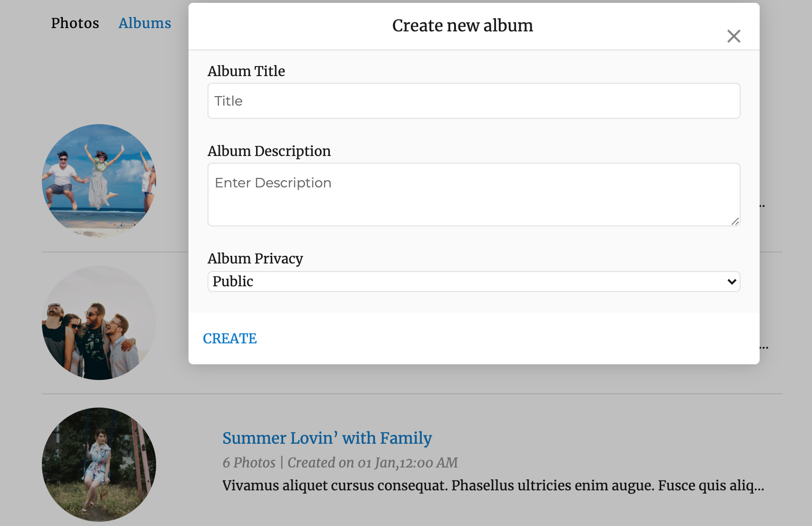Screen dimensions: 812x526
Task: Click the truncated ellipsis beside the beach album
Action: pos(762,205)
